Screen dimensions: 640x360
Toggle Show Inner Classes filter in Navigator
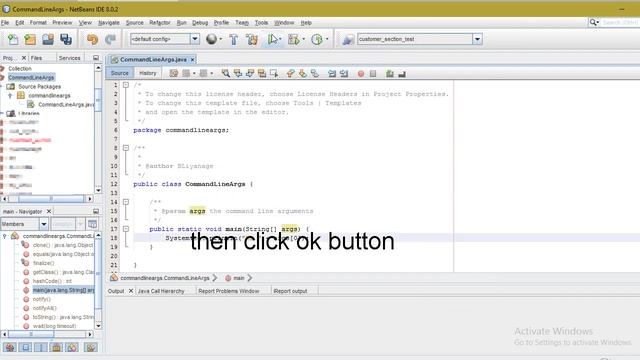(x=72, y=347)
